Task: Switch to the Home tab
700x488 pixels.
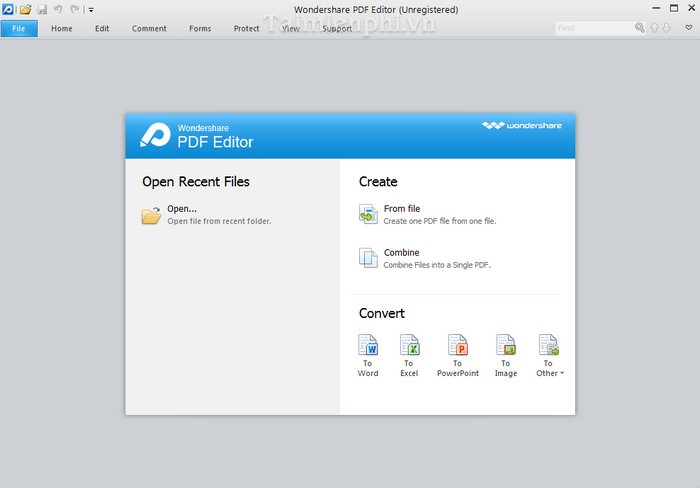Action: click(62, 29)
